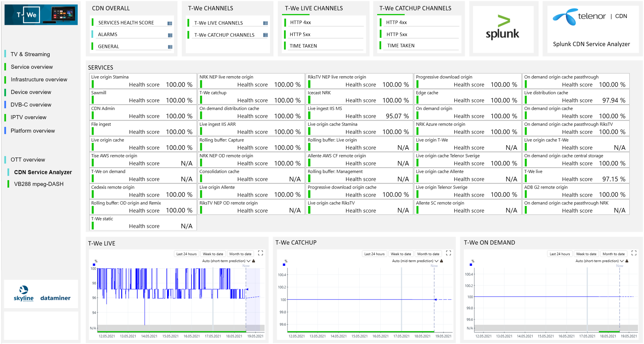Open Platform overview page
Image resolution: width=644 pixels, height=344 pixels.
pos(33,131)
